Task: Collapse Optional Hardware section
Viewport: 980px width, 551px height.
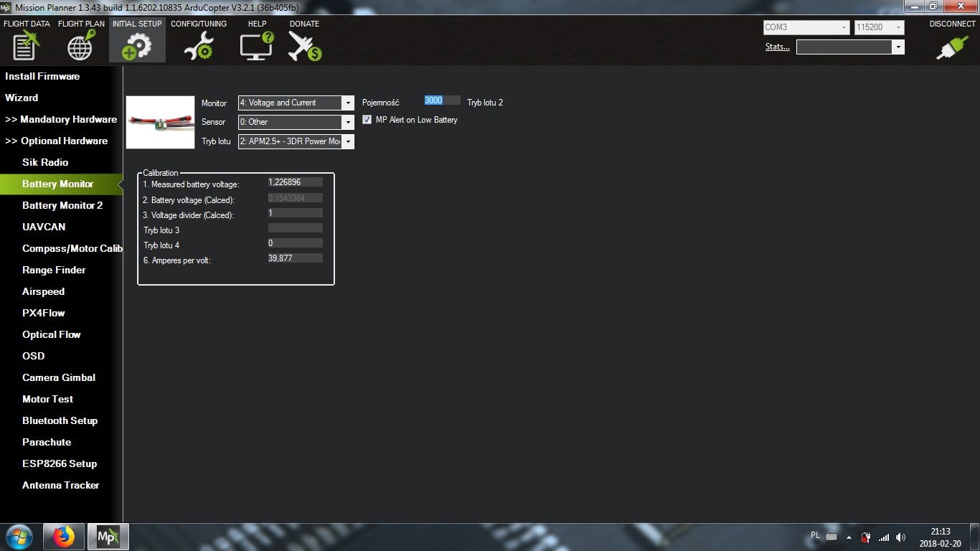Action: (57, 141)
